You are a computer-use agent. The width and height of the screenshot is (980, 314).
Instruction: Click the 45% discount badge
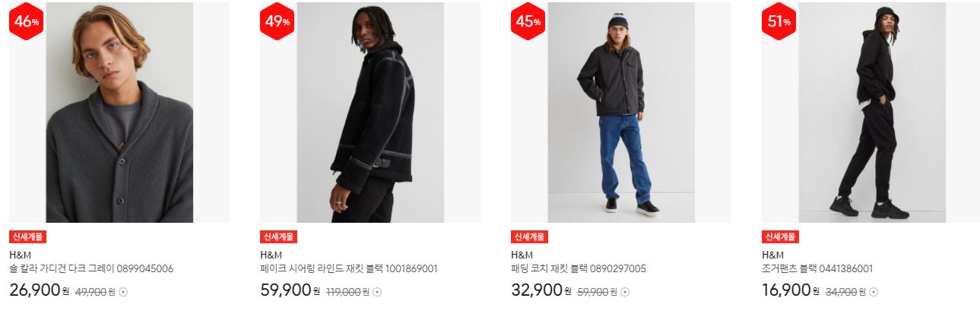click(528, 22)
